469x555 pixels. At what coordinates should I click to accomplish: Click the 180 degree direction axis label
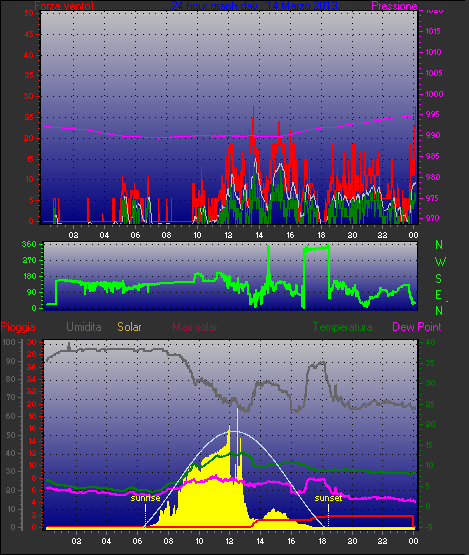pyautogui.click(x=30, y=276)
